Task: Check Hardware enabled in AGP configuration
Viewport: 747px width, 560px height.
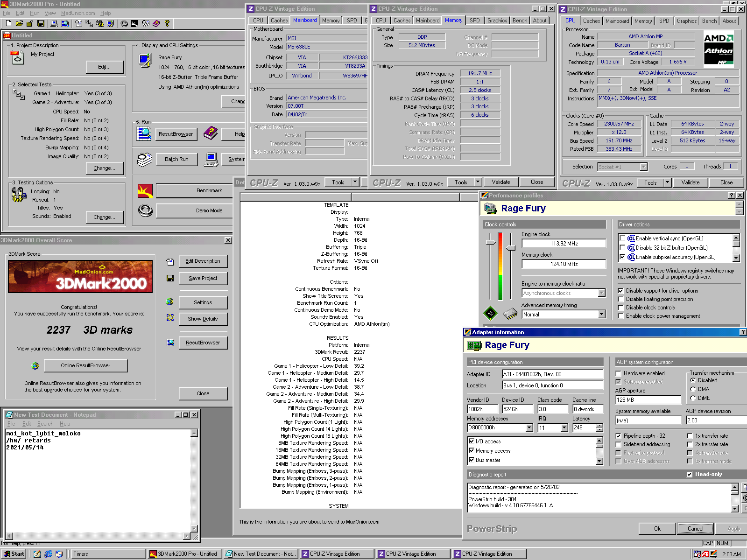Action: [618, 373]
